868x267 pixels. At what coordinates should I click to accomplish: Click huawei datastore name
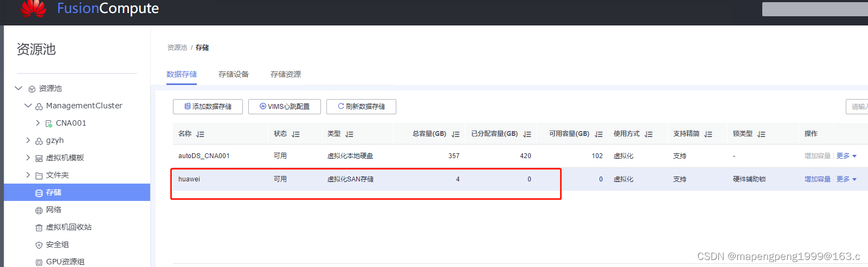coord(189,179)
